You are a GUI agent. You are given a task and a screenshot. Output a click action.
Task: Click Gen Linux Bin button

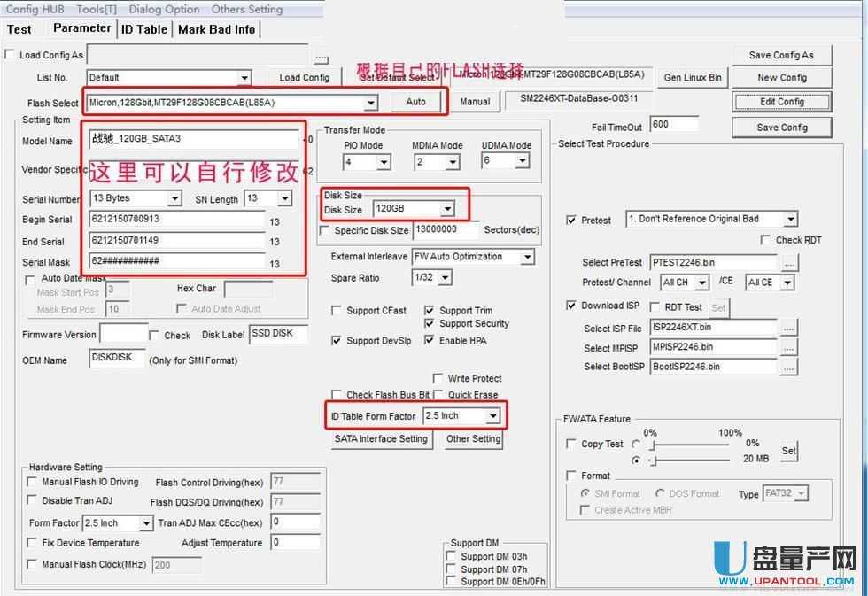693,78
